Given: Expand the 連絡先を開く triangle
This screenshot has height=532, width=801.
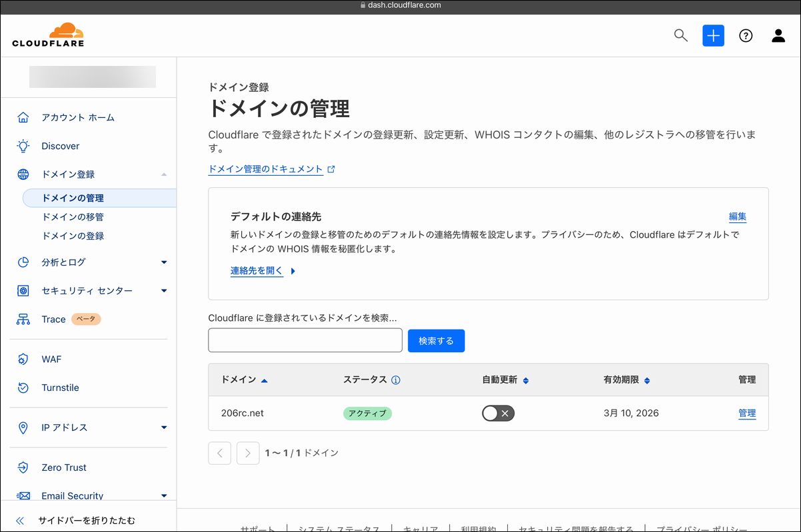Looking at the screenshot, I should pyautogui.click(x=293, y=271).
